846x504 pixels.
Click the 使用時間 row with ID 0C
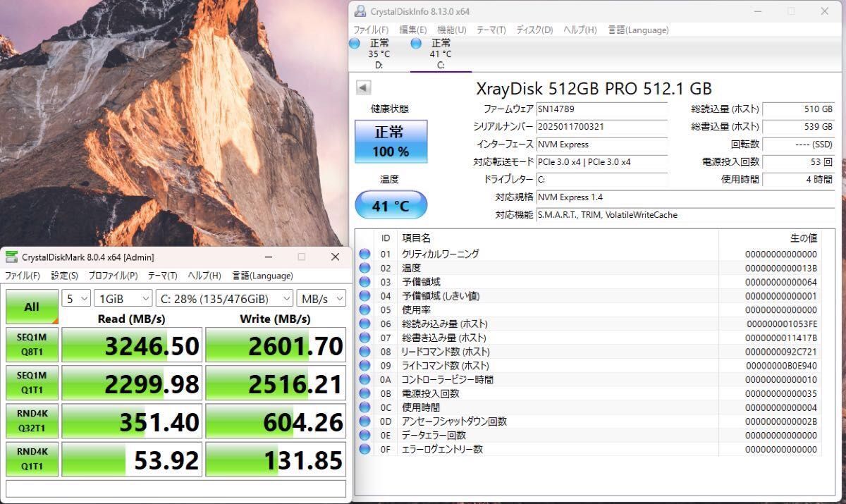tap(589, 407)
